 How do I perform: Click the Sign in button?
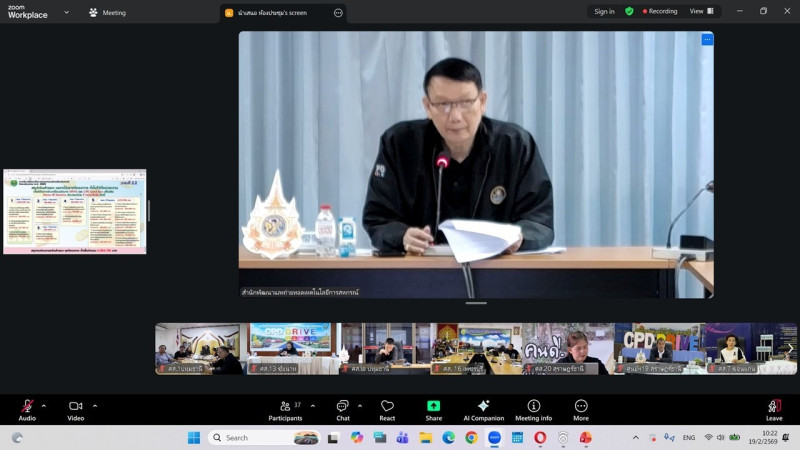tap(604, 12)
